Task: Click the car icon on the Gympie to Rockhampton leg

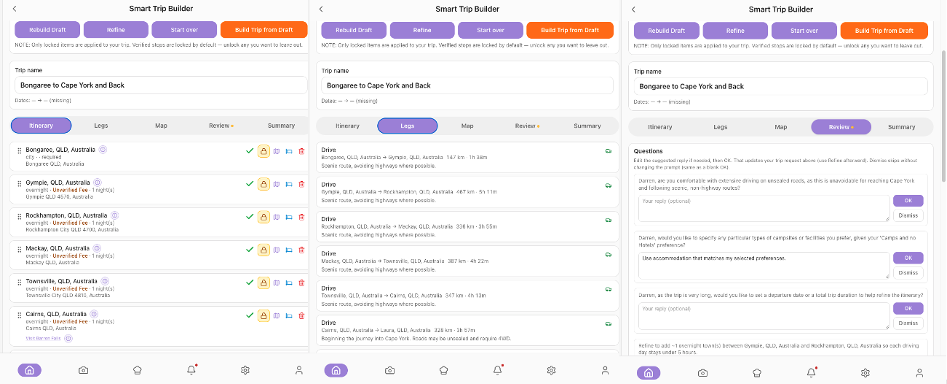Action: click(x=608, y=185)
